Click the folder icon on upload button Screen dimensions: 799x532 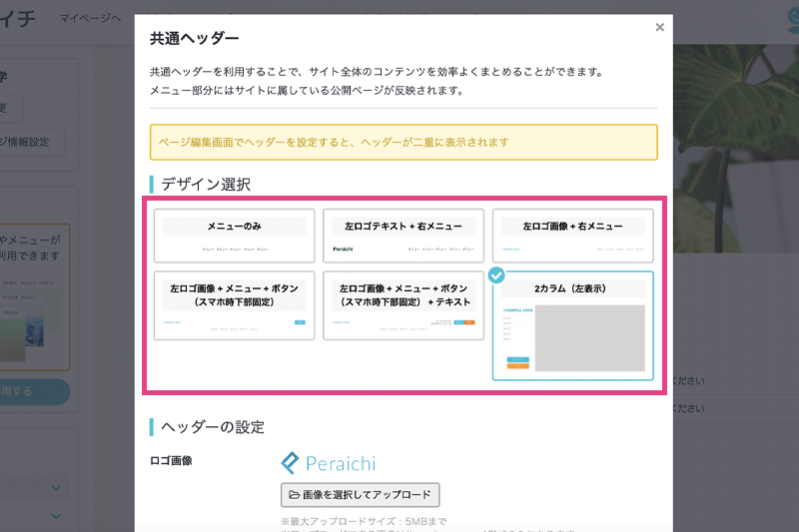click(295, 494)
